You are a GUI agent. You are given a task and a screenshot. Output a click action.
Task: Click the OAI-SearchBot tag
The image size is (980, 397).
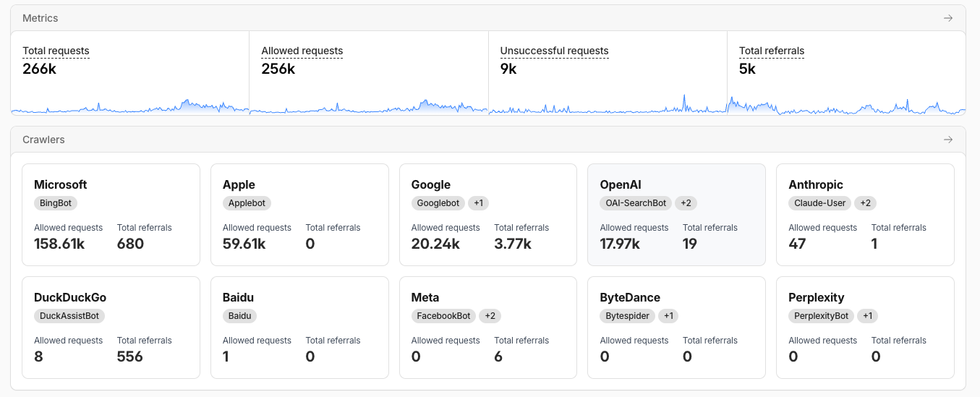click(x=636, y=203)
